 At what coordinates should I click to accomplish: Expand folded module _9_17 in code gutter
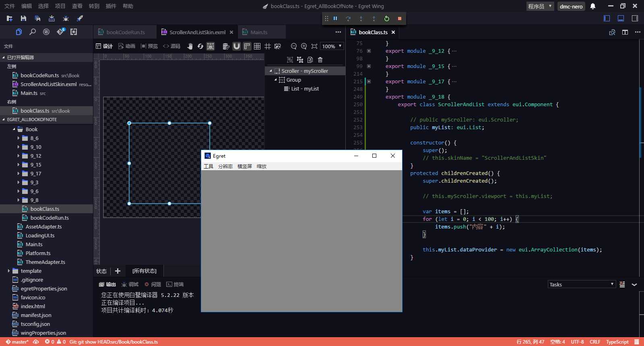[369, 81]
